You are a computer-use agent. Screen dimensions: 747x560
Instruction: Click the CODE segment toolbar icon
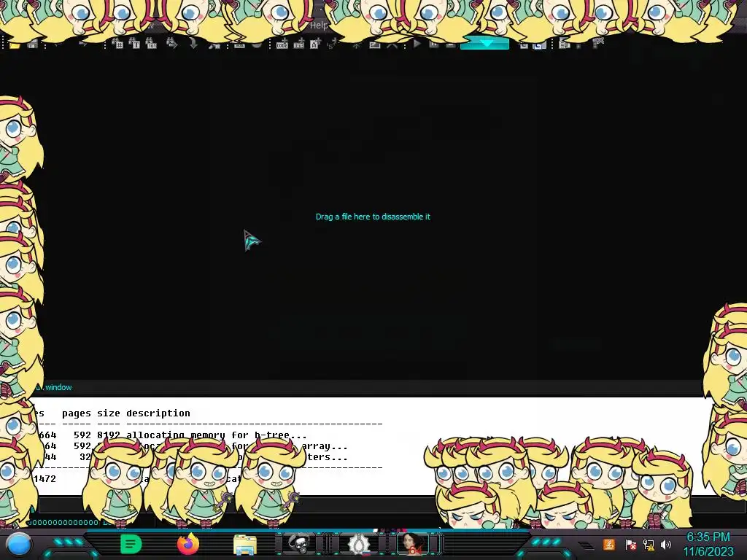coord(282,44)
